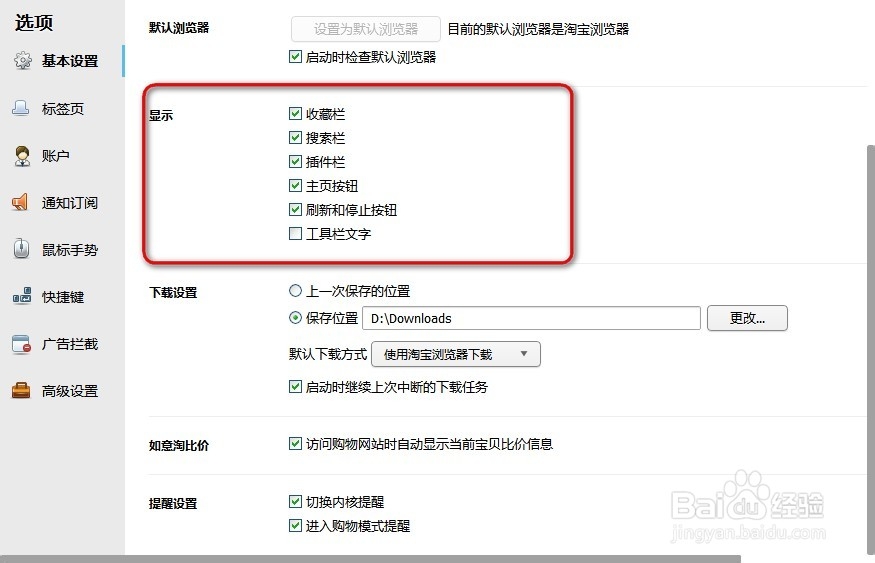Click the 快捷键 keyboard icon
The width and height of the screenshot is (875, 563).
22,297
